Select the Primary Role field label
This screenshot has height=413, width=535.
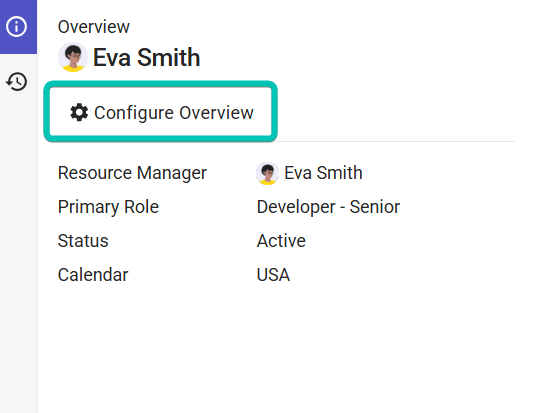[109, 207]
